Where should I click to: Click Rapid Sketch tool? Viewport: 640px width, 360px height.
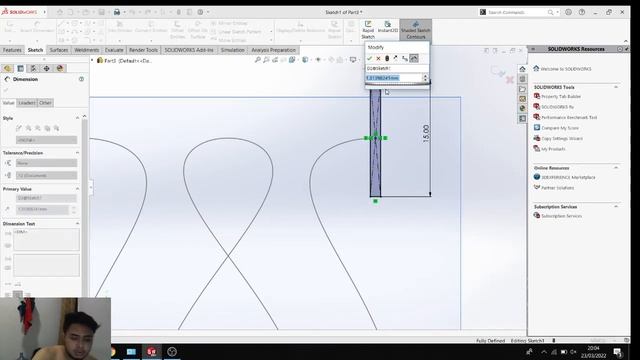tap(368, 30)
